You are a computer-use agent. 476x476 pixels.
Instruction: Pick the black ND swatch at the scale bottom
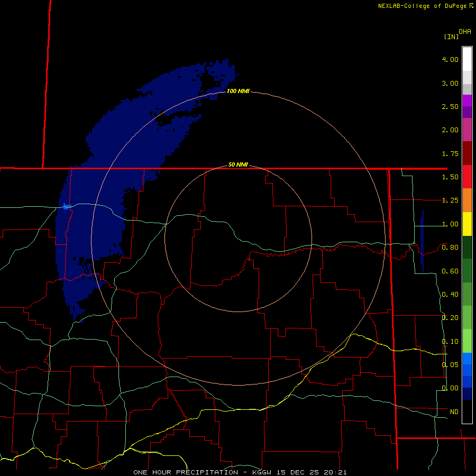coord(467,411)
